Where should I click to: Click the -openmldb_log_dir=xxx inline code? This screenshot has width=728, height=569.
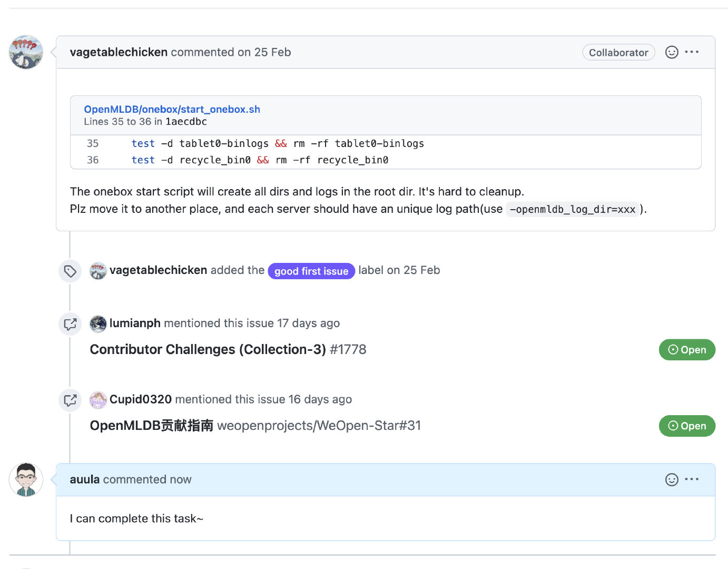pos(573,209)
